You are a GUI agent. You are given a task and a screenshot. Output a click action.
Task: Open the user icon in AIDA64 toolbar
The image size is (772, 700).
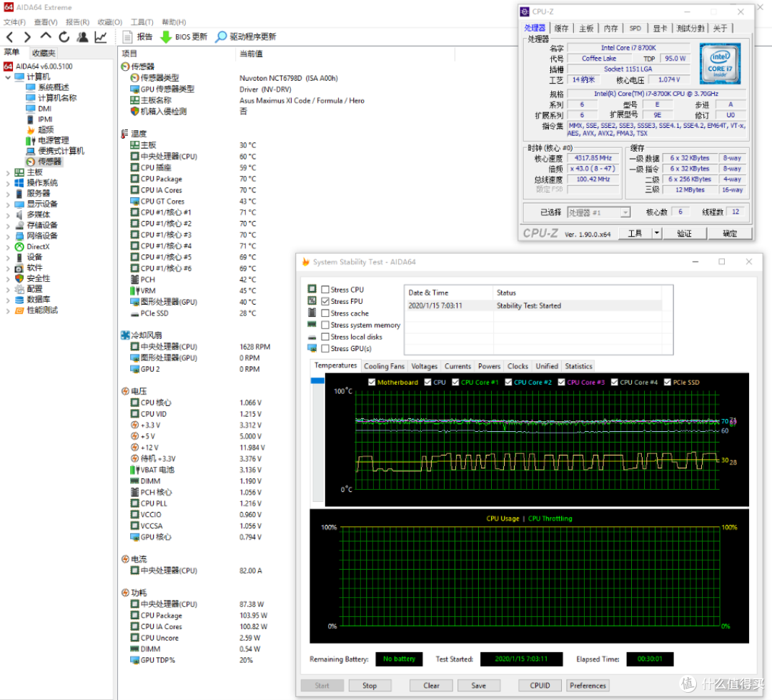83,37
